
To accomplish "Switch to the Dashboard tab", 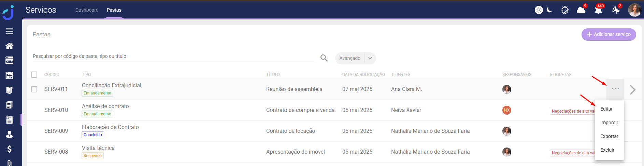I will tap(87, 10).
